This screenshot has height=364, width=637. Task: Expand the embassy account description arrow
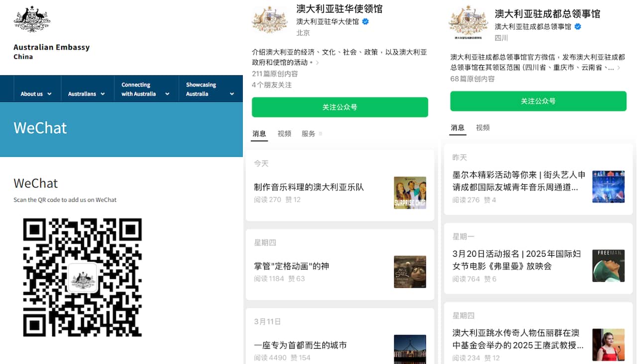[317, 63]
